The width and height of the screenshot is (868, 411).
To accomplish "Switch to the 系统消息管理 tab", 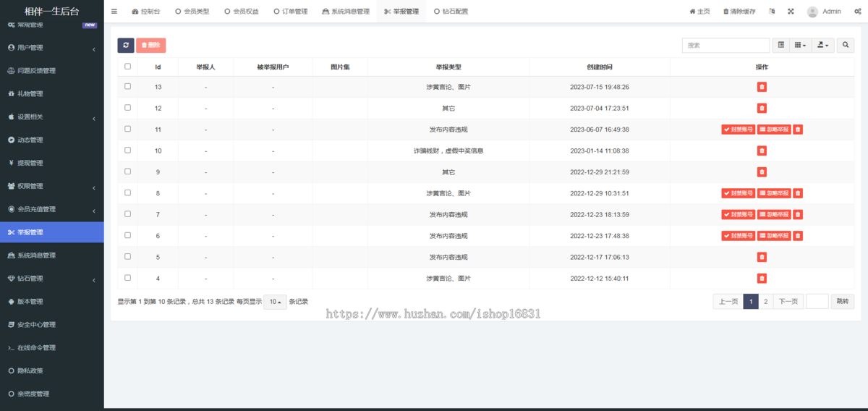I will click(x=346, y=12).
